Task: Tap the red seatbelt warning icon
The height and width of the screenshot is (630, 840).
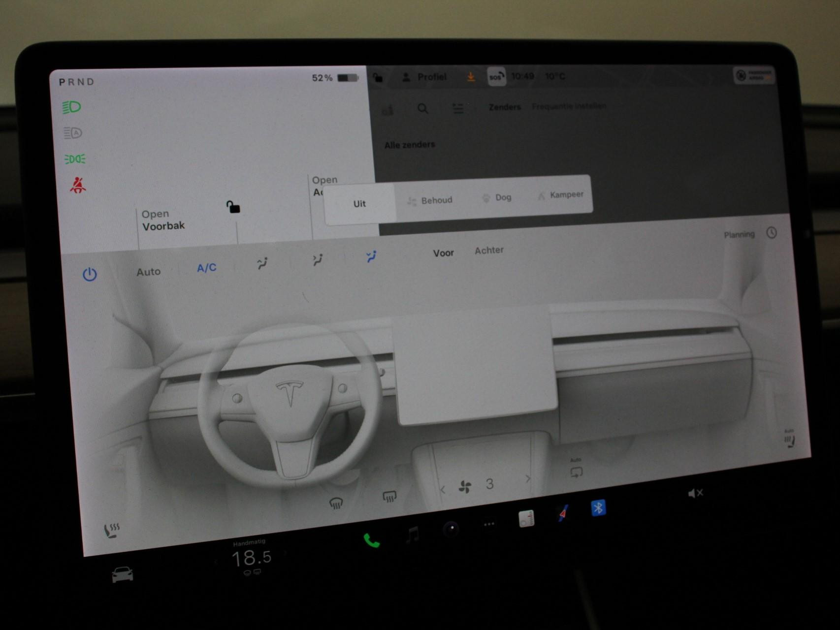Action: (x=78, y=186)
